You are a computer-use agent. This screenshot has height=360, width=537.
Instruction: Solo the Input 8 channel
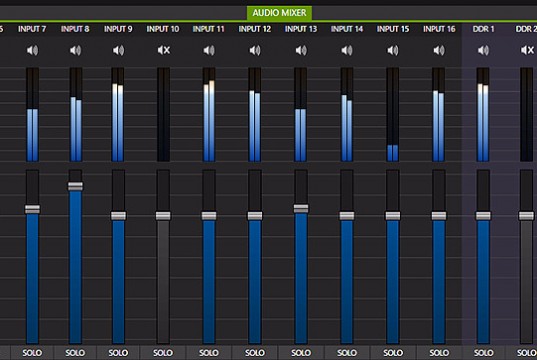[75, 353]
